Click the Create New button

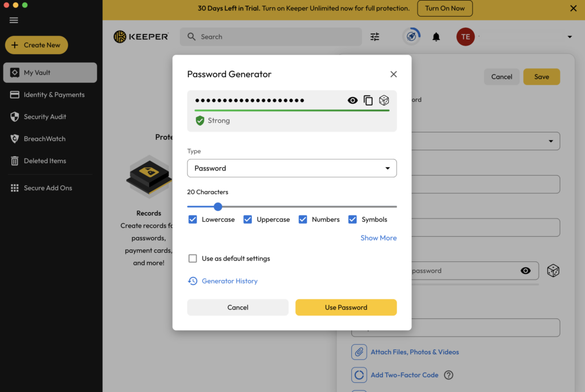click(x=37, y=45)
